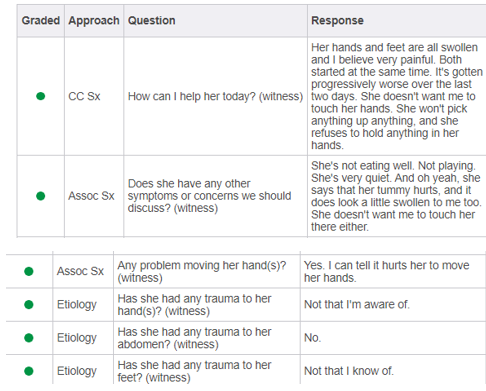The image size is (486, 391).
Task: Click response 'Not that I know of.'
Action: (x=349, y=371)
